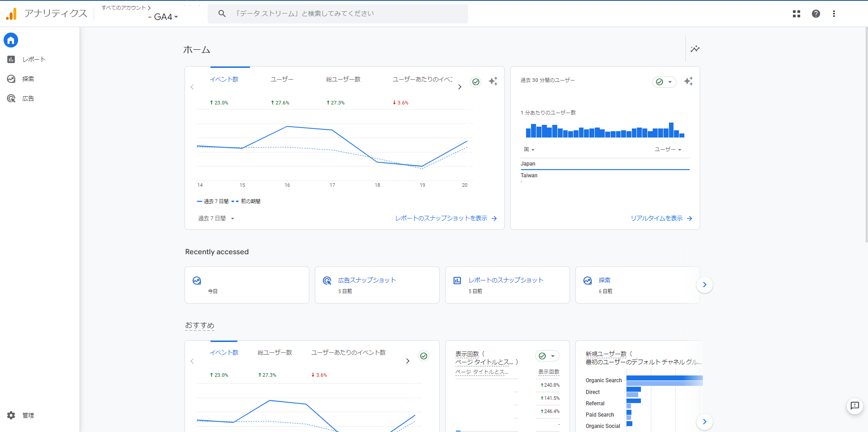868x432 pixels.
Task: Show next metrics on おすすめ card right arrow
Action: (408, 361)
